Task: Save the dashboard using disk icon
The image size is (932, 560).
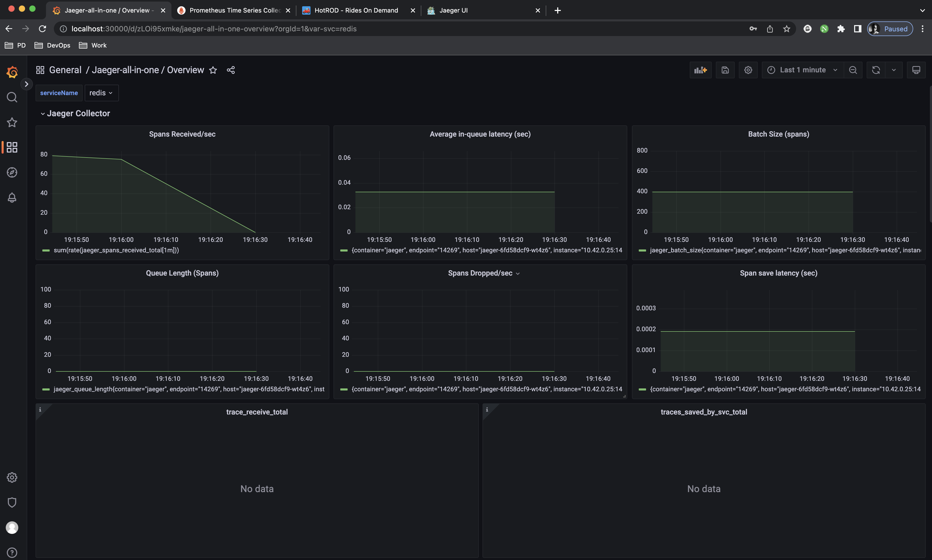Action: [725, 70]
